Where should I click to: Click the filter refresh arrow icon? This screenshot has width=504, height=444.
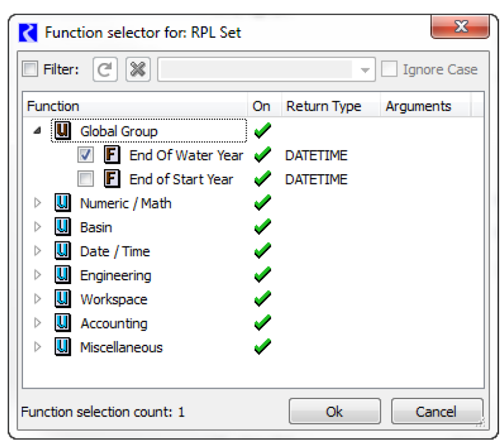point(105,70)
